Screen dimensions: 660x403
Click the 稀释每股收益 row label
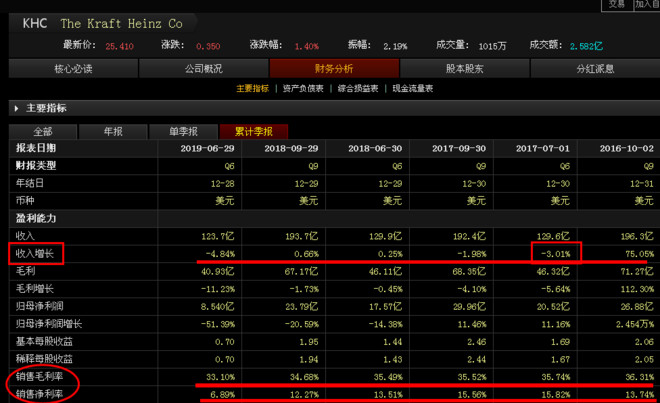[x=44, y=359]
